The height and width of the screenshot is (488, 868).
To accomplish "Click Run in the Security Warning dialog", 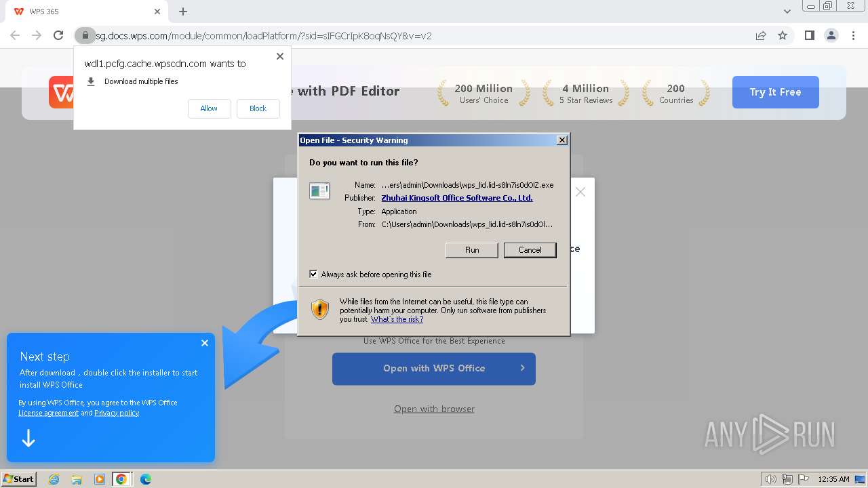I will pos(472,250).
